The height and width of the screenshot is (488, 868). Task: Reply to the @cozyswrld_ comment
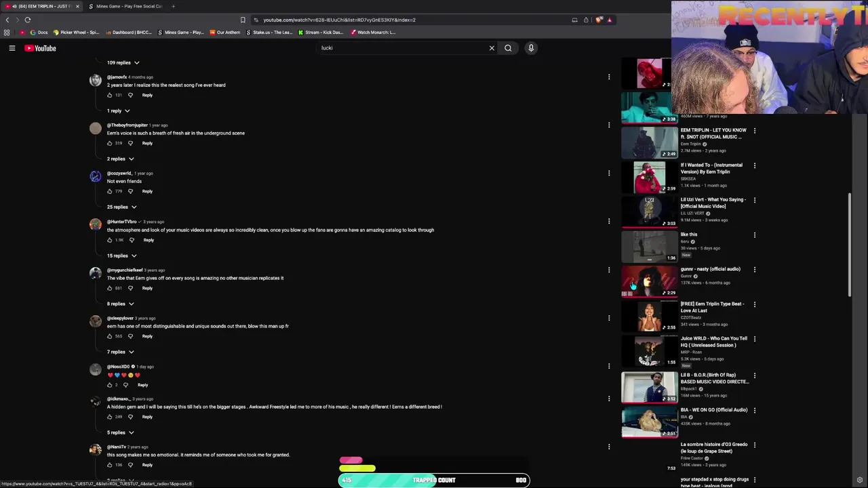point(147,191)
